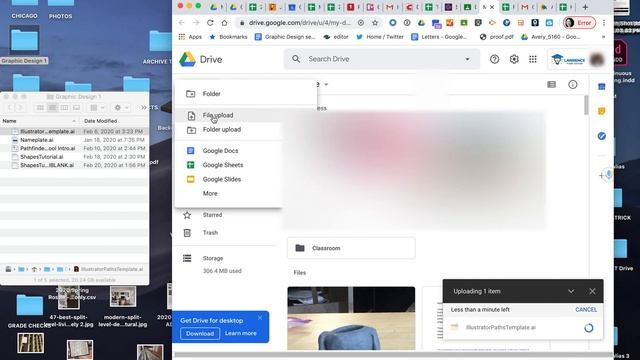Open a new Chrome tab

coord(585,7)
